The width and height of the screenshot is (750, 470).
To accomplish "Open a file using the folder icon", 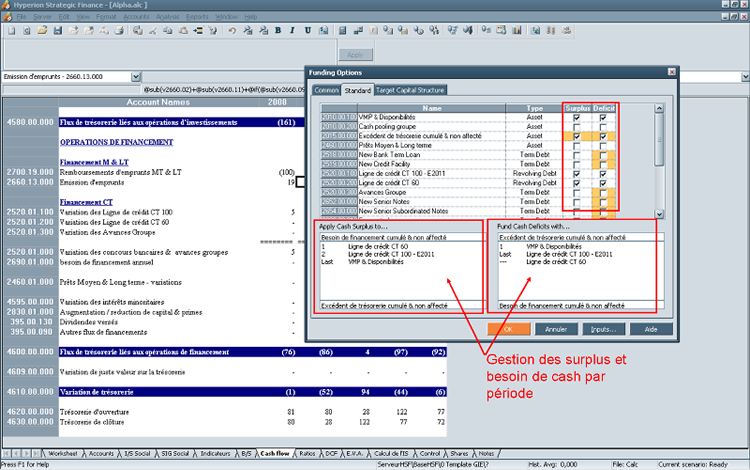I will (x=42, y=31).
